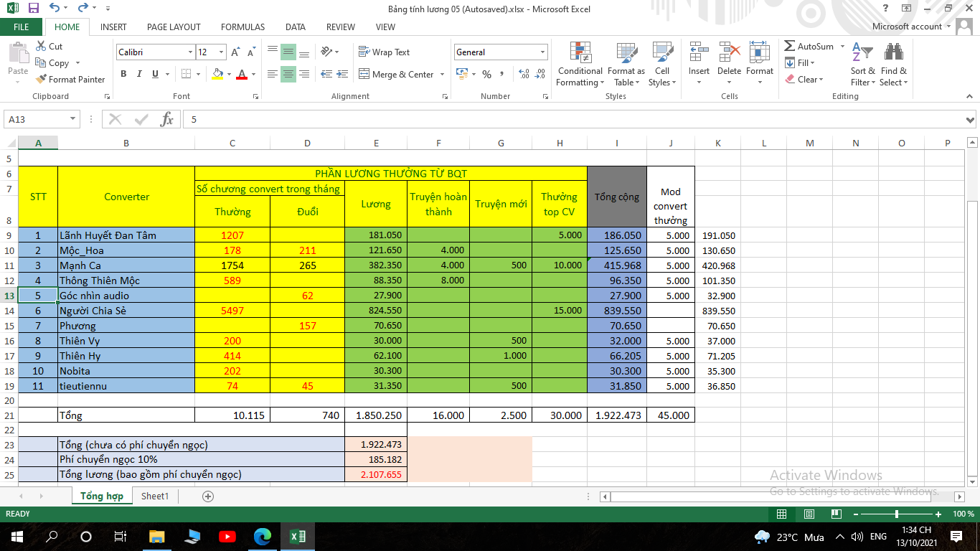Expand the Calibri font name dropdown
980x551 pixels.
point(190,52)
